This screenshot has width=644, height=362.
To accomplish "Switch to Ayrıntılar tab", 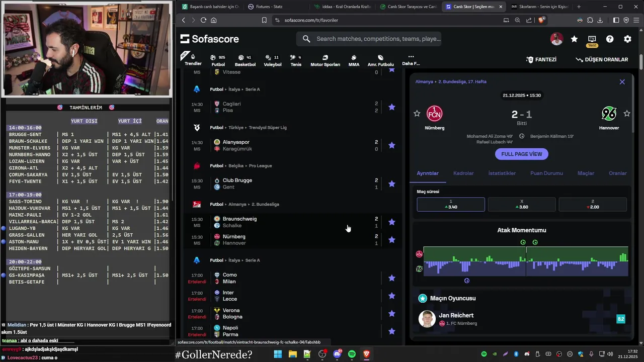I will [x=428, y=173].
